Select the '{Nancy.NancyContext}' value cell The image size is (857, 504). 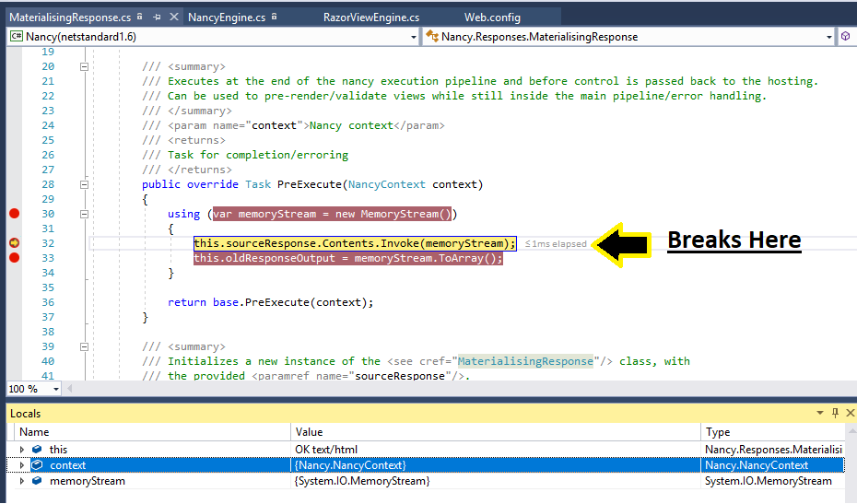pyautogui.click(x=496, y=465)
